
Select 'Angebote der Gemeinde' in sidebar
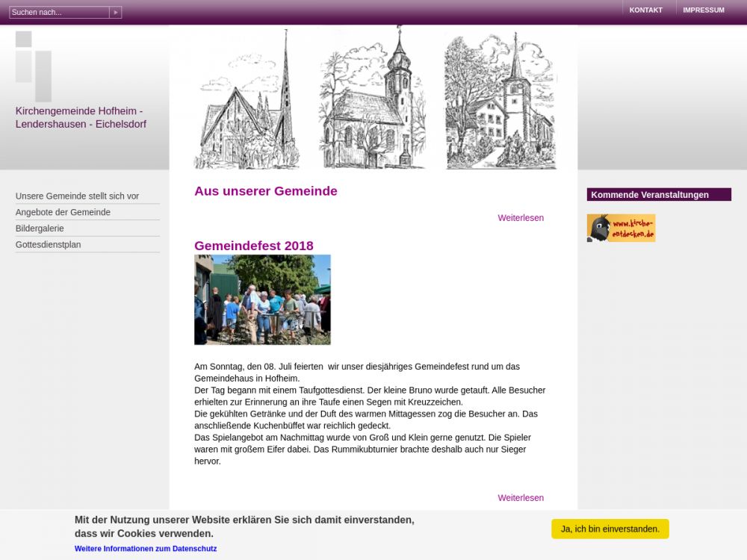pyautogui.click(x=63, y=212)
